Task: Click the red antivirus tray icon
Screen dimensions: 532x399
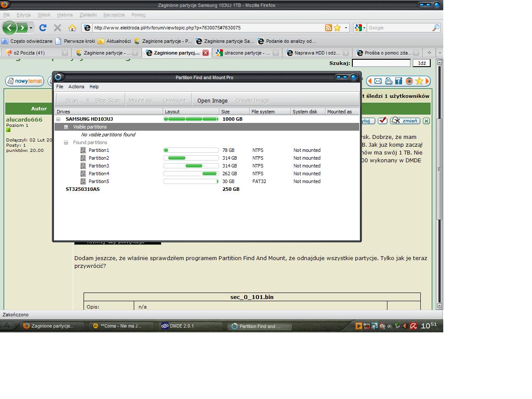Action: click(x=413, y=326)
